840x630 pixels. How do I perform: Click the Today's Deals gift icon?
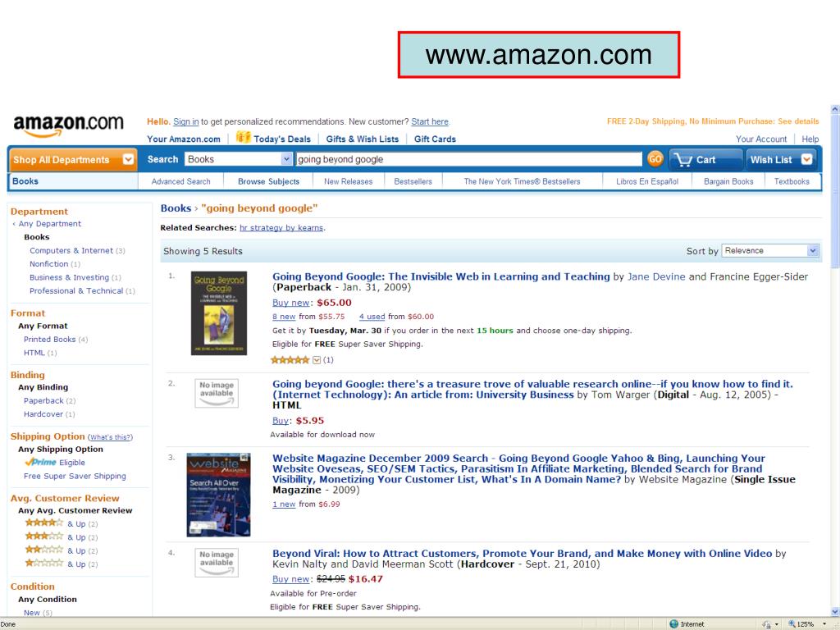(x=243, y=138)
